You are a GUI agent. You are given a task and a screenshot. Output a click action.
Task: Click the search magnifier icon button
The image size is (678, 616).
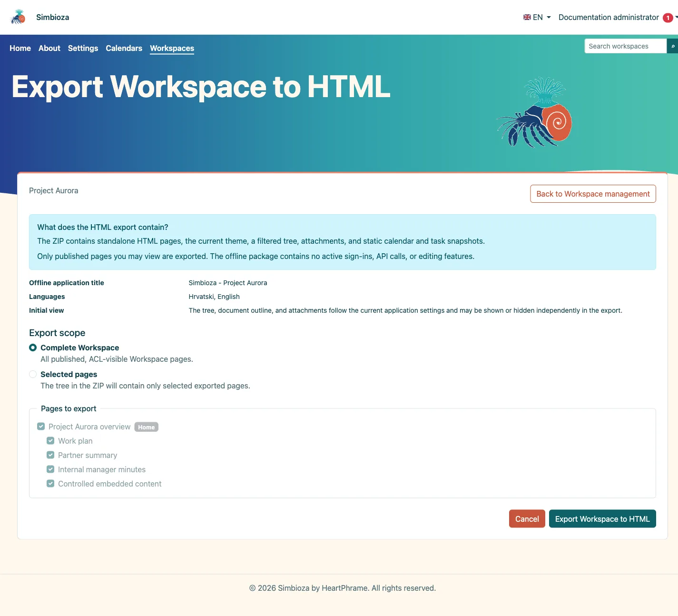[x=672, y=46]
